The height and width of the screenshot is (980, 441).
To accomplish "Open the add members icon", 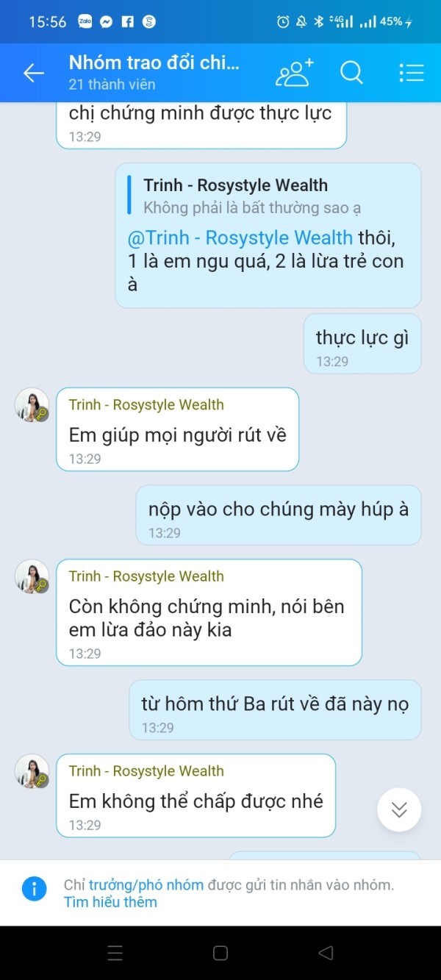I will (294, 73).
